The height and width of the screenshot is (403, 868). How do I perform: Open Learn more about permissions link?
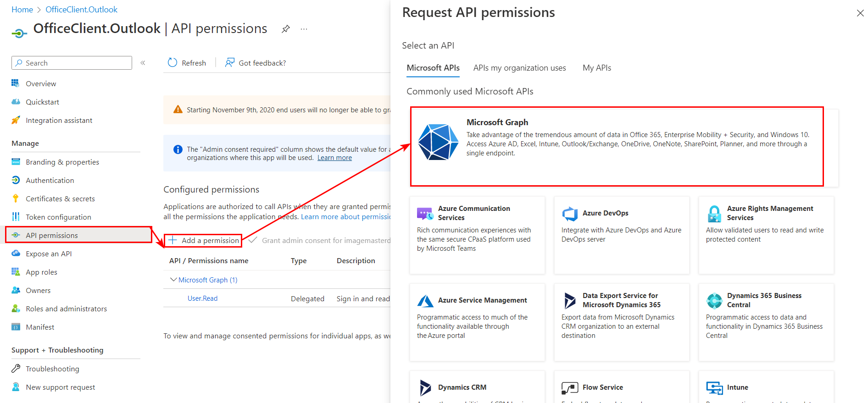[x=345, y=217]
